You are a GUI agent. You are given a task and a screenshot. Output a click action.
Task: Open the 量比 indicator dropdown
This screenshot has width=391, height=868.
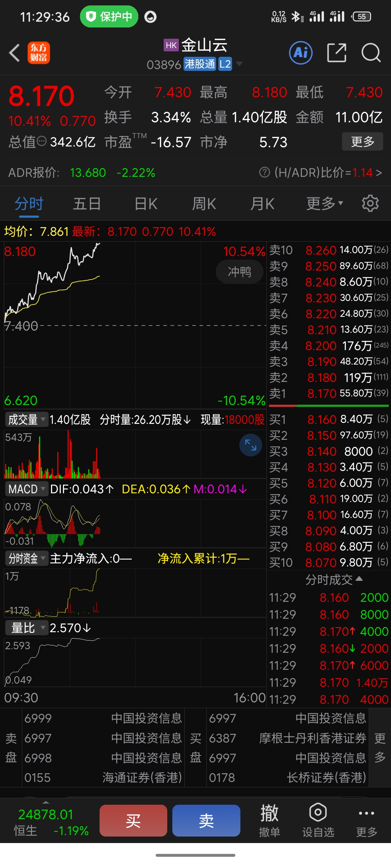coord(27,628)
